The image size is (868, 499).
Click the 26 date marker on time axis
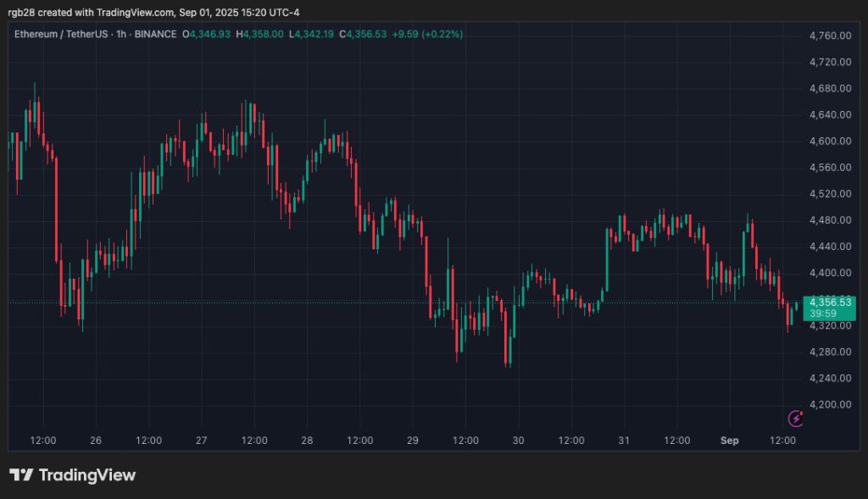click(x=96, y=441)
